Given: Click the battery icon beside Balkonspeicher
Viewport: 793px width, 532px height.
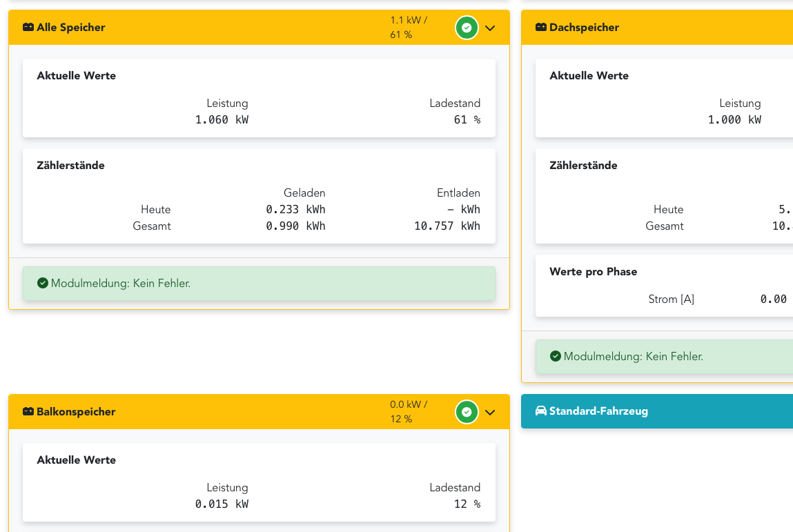Looking at the screenshot, I should [x=28, y=412].
